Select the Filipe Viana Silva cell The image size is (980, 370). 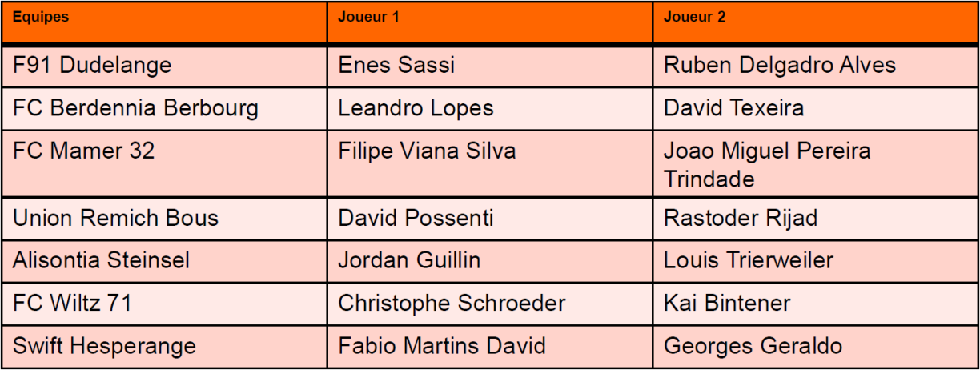tap(427, 151)
